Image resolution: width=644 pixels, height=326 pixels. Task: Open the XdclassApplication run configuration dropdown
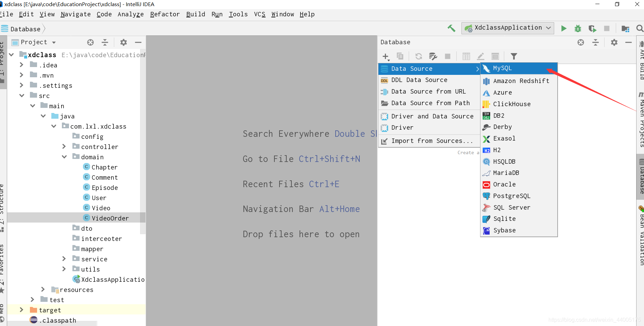508,28
